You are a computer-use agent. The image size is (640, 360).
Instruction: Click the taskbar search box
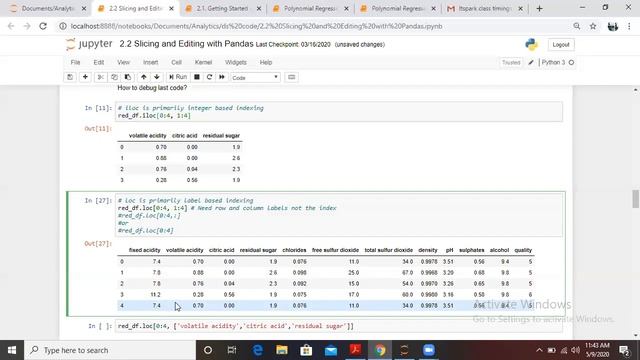pos(110,350)
